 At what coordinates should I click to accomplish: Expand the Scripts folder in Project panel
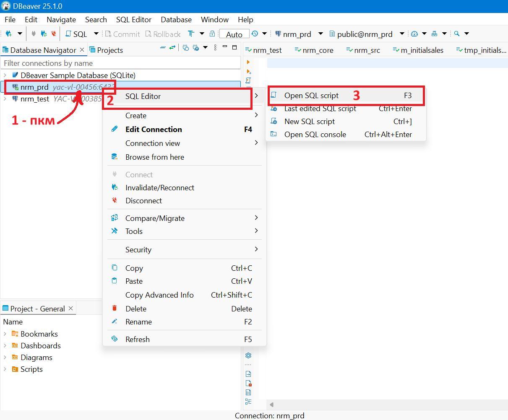(5, 369)
